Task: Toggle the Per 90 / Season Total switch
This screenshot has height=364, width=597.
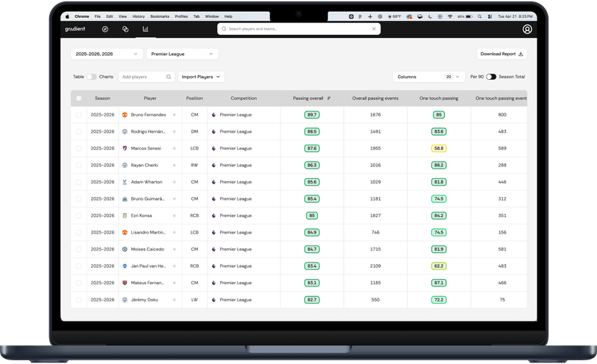Action: [x=491, y=77]
